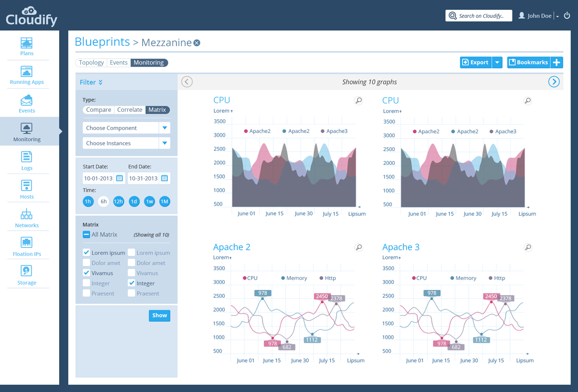Open the Export dropdown arrow
This screenshot has height=392, width=578.
click(x=497, y=62)
